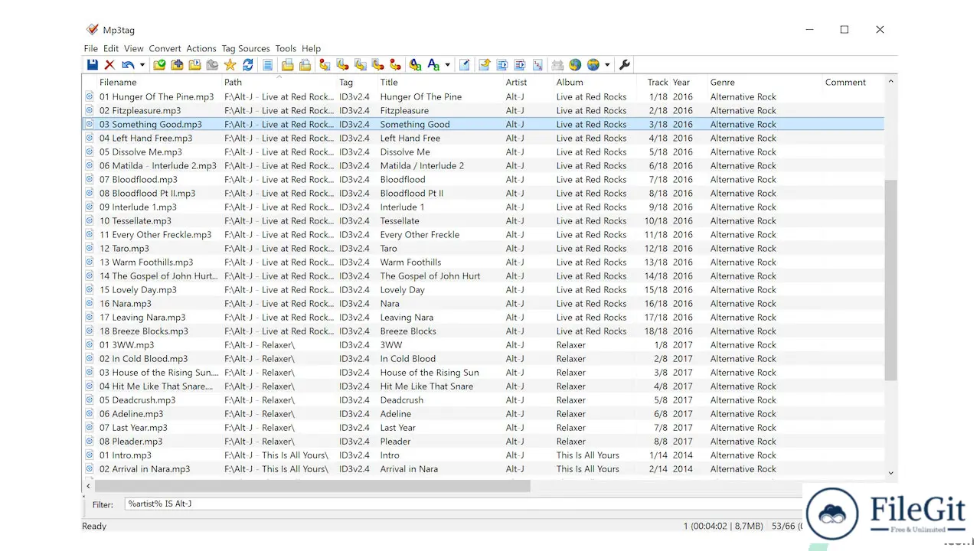This screenshot has height=551, width=980.
Task: Open the Help menu
Action: pos(311,48)
